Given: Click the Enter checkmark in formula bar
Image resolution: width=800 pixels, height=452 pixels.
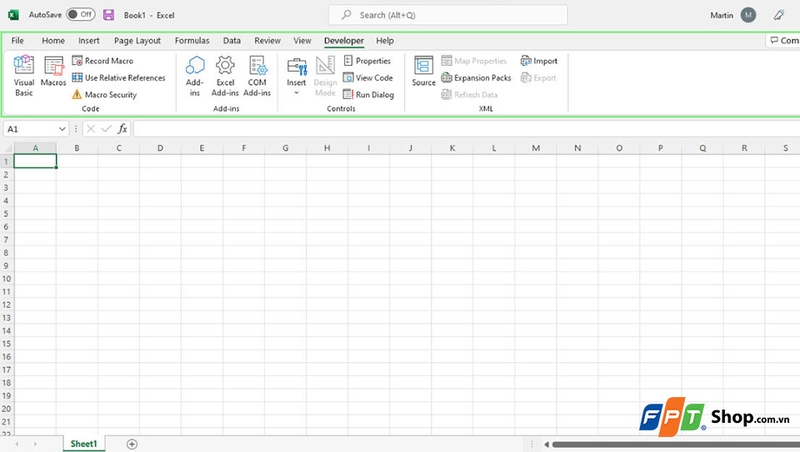Looking at the screenshot, I should click(x=106, y=129).
